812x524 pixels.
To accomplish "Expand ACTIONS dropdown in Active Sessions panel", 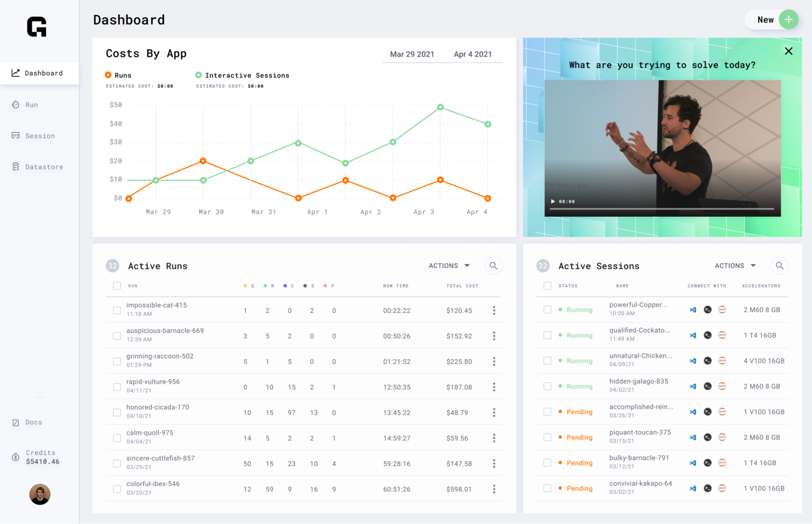I will point(736,266).
